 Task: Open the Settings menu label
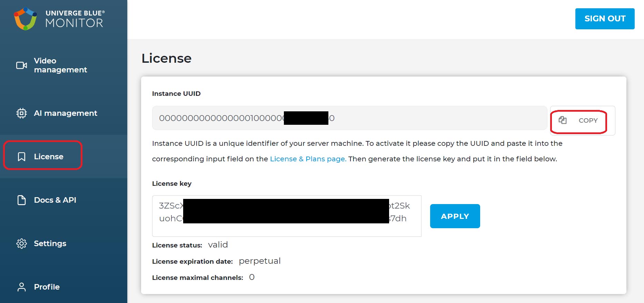coord(50,243)
